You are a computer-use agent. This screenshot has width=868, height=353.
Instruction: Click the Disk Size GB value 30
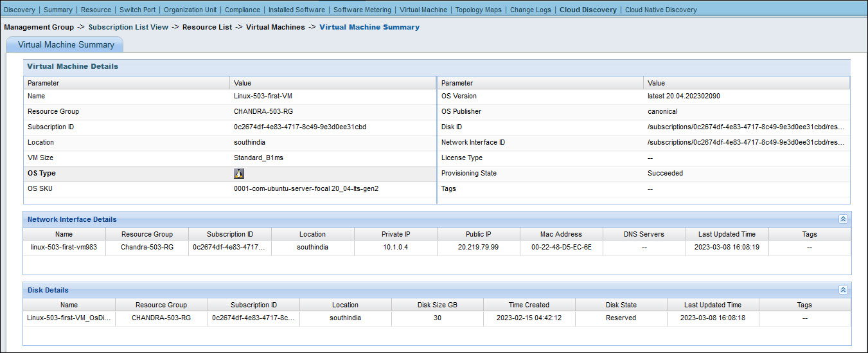point(438,318)
